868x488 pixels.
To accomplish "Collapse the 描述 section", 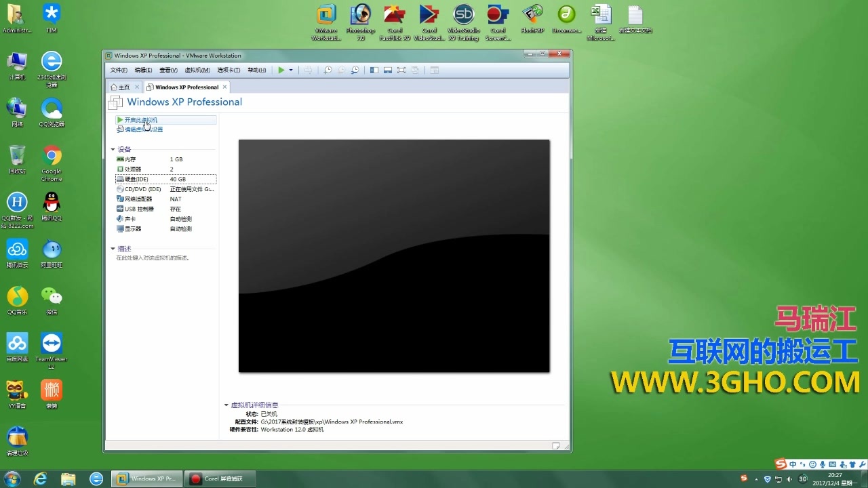I will (113, 249).
